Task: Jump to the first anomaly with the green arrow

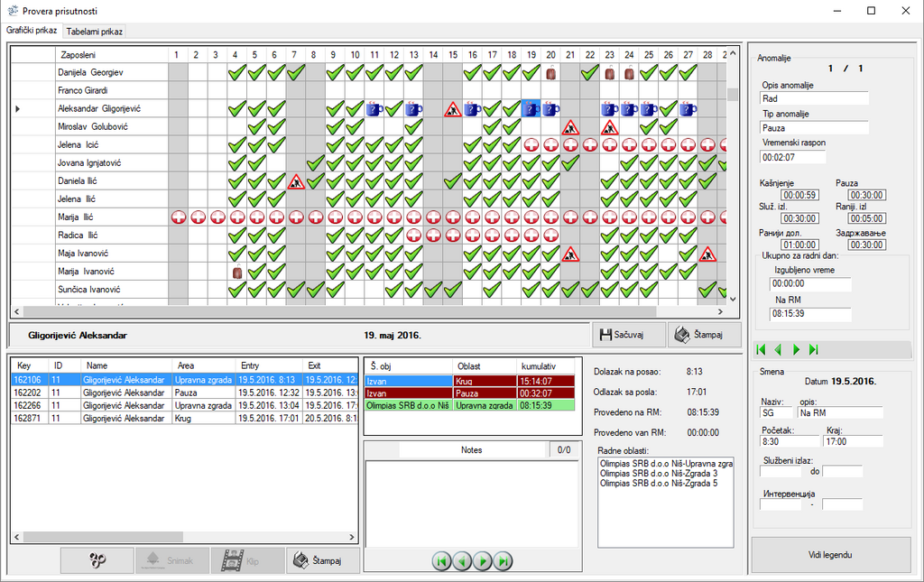Action: (761, 349)
